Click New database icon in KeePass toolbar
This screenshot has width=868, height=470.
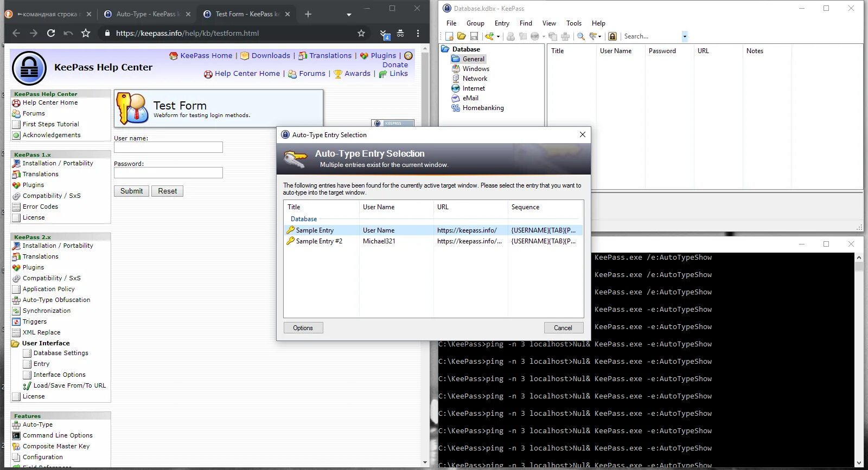click(449, 36)
